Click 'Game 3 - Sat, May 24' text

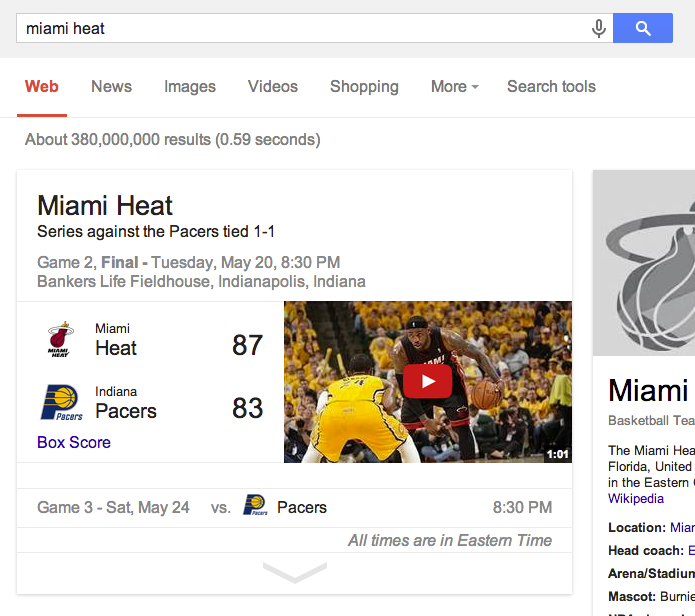(x=113, y=507)
